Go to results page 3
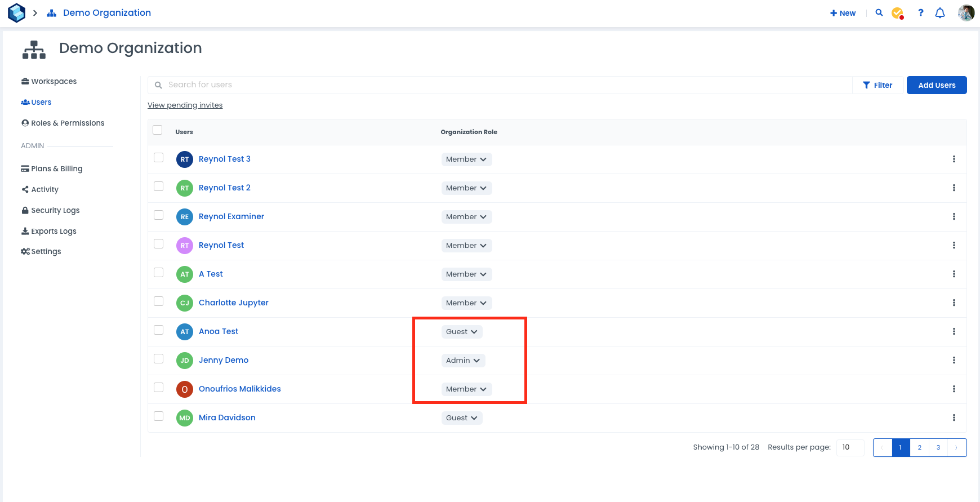Screen dimensions: 980x502 point(938,448)
